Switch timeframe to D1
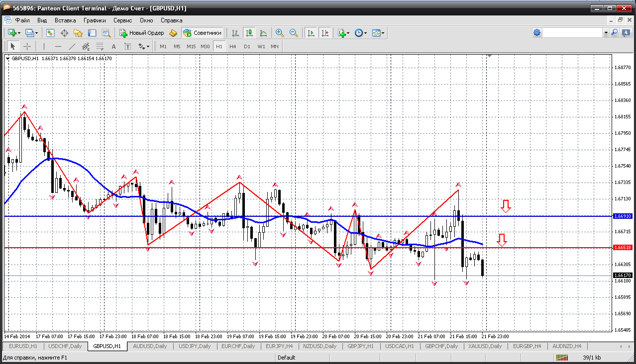This screenshot has width=636, height=364. (x=247, y=46)
